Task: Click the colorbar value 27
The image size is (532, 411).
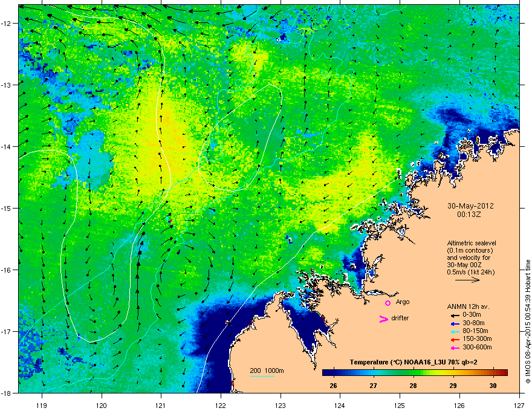Action: (373, 386)
